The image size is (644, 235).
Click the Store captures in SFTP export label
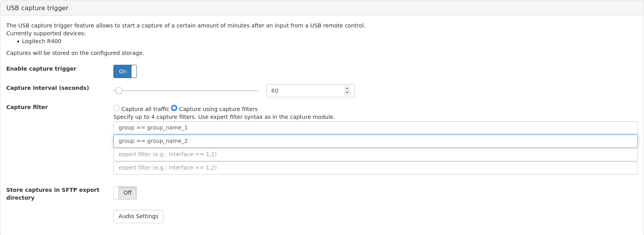tap(53, 194)
